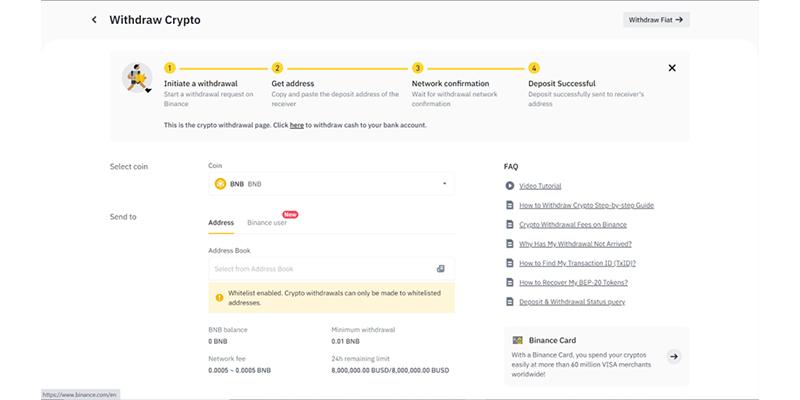Click document icon beside BEP-20 Tokens article

pyautogui.click(x=510, y=282)
